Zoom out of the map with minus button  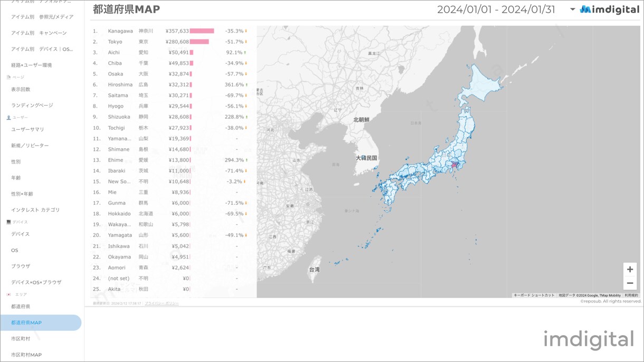[x=630, y=283]
